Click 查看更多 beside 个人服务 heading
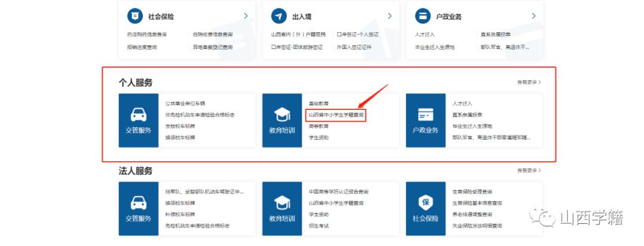This screenshot has height=246, width=644. click(529, 82)
